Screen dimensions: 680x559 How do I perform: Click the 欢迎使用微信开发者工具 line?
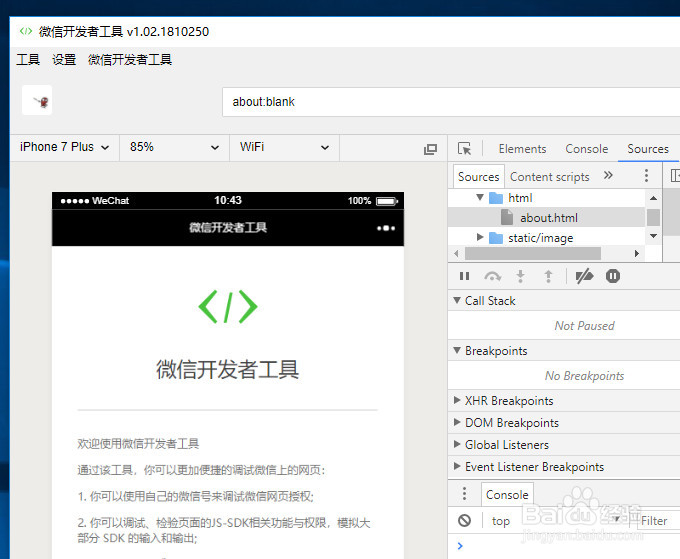point(138,443)
